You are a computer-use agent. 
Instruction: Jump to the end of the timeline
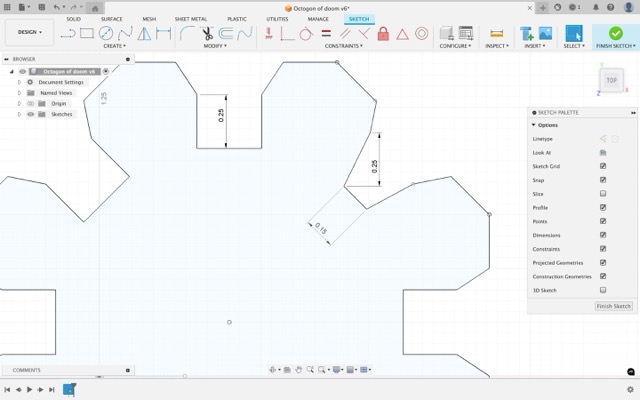[52, 390]
